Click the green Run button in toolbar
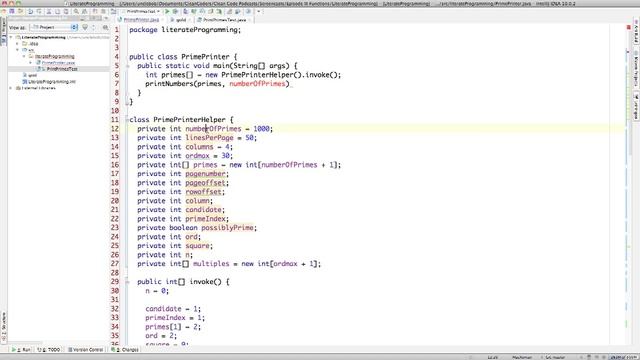The image size is (640, 360). (x=167, y=11)
